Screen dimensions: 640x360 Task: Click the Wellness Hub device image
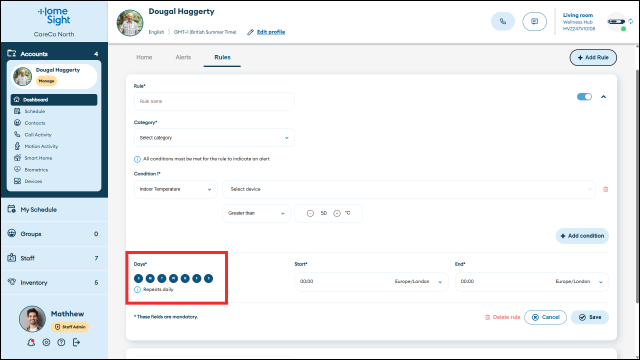point(616,22)
